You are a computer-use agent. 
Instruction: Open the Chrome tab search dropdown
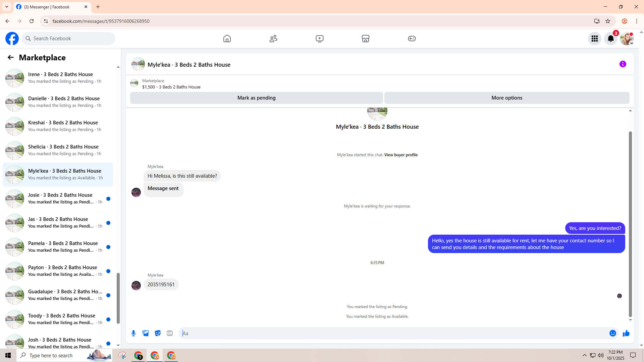point(7,7)
